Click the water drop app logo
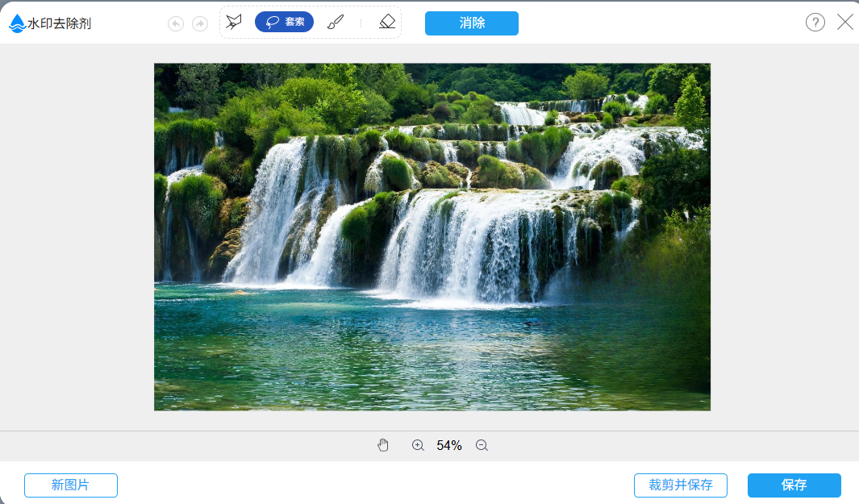This screenshot has width=859, height=504. (x=17, y=23)
